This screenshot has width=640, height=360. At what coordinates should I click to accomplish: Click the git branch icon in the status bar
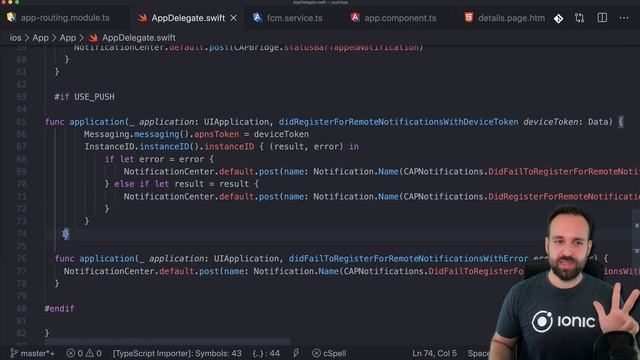point(13,353)
